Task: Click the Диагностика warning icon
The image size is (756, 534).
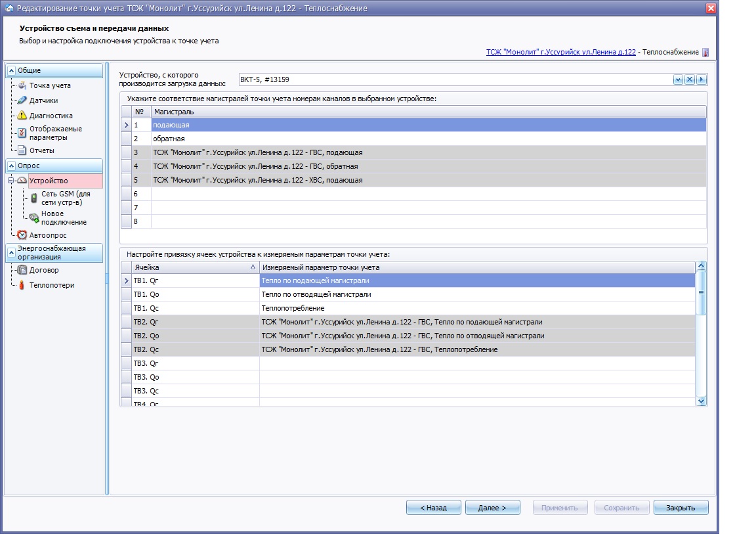Action: [x=22, y=116]
